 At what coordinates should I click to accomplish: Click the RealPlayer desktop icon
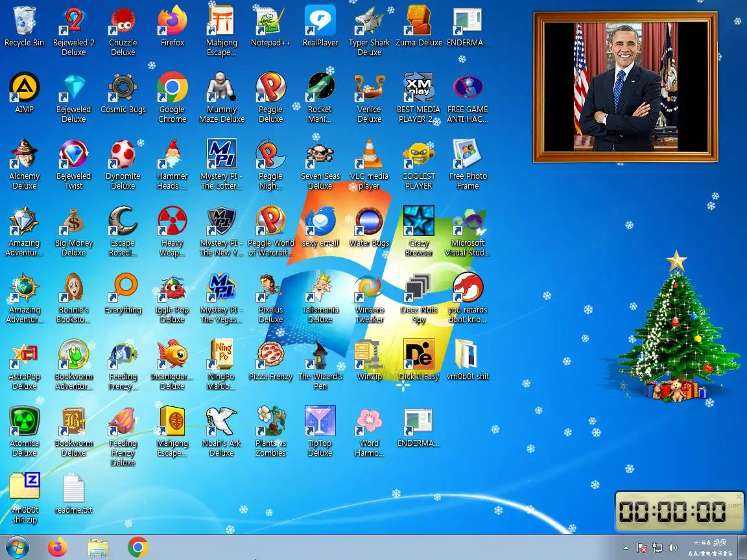pos(320,26)
